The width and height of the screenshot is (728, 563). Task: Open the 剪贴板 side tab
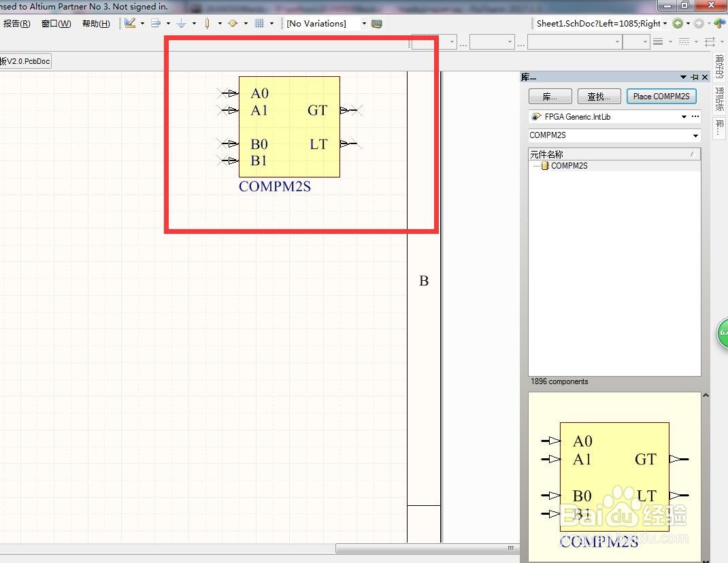pyautogui.click(x=720, y=99)
